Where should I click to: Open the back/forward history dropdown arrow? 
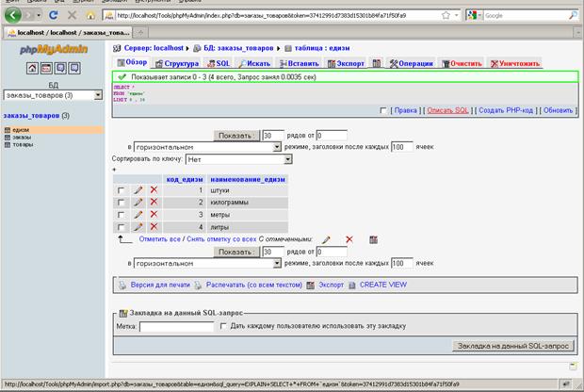pos(40,15)
